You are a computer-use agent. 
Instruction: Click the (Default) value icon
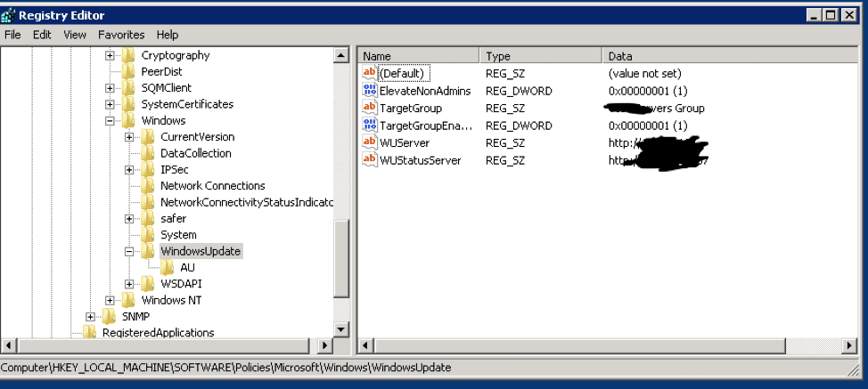click(x=370, y=73)
